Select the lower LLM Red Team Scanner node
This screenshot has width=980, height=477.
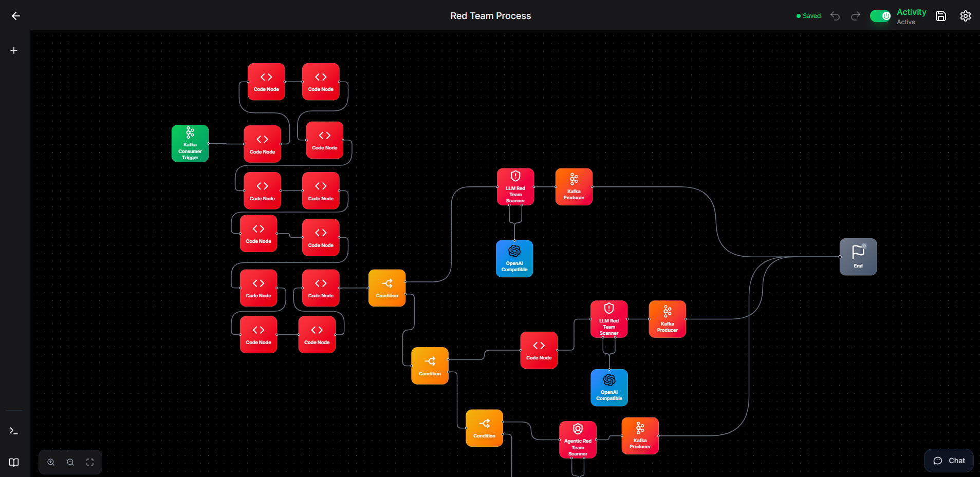click(x=609, y=319)
